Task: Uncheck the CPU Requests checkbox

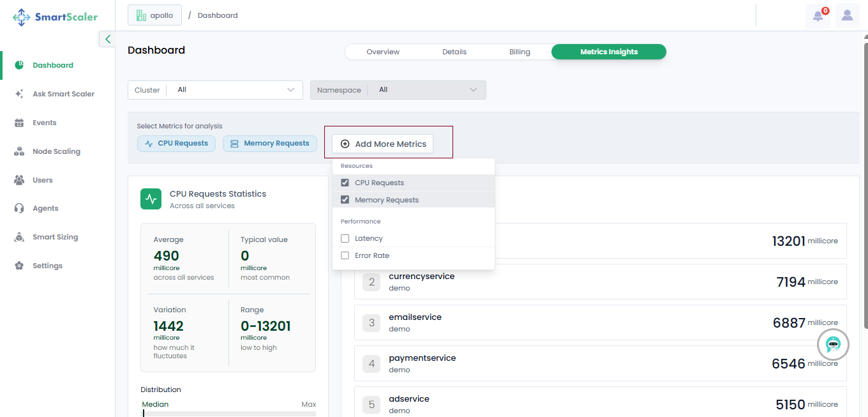Action: (345, 183)
